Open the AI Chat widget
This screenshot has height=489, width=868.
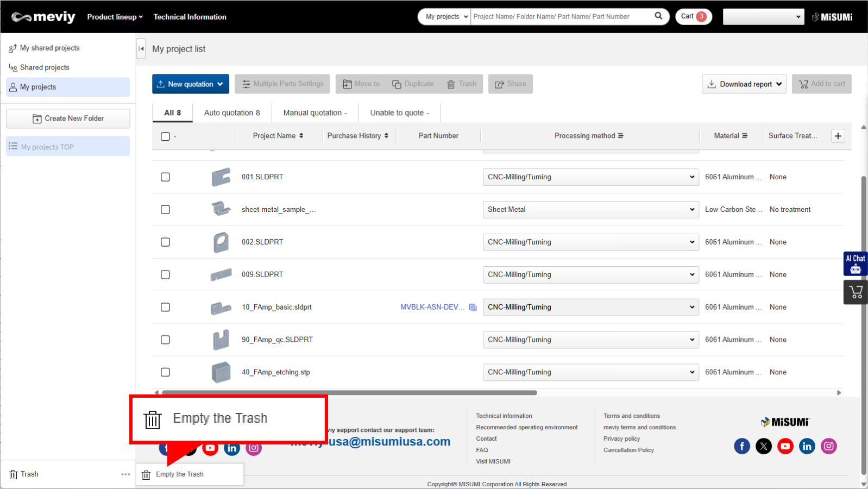[x=855, y=264]
